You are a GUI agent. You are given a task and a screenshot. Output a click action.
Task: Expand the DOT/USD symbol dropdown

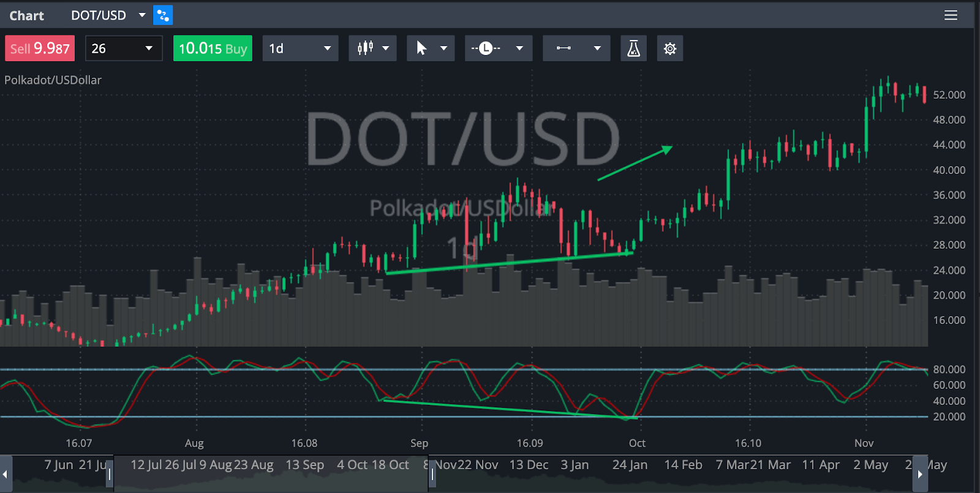[x=142, y=15]
